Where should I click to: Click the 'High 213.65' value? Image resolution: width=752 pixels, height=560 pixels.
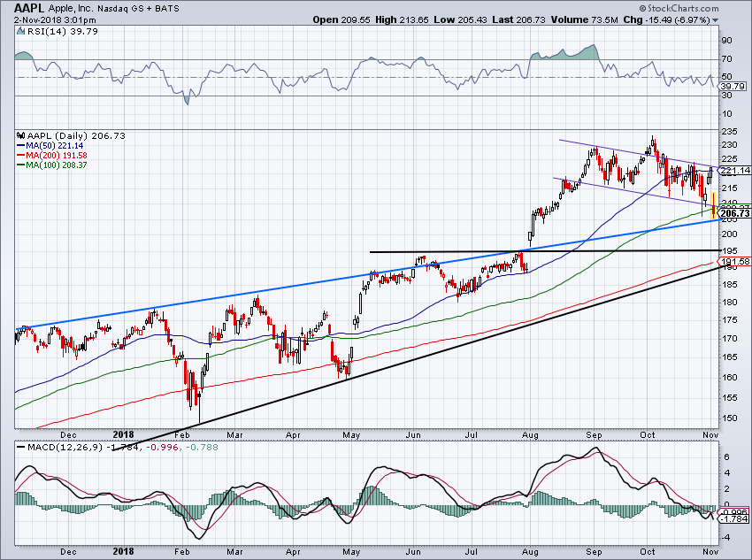click(x=402, y=20)
